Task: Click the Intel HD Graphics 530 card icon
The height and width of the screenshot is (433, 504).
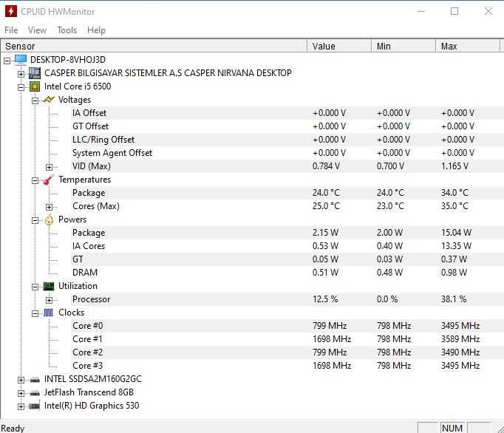Action: [35, 406]
